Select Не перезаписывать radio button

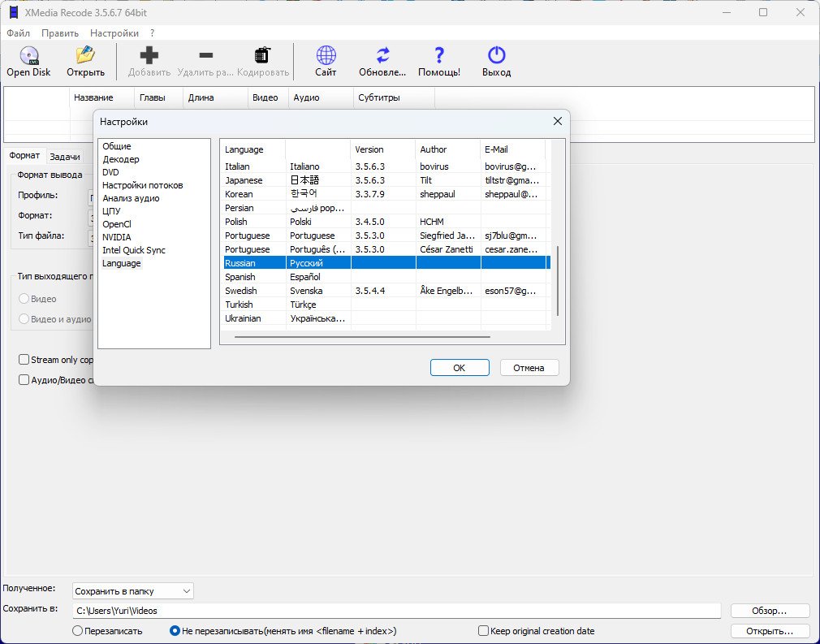(x=175, y=631)
